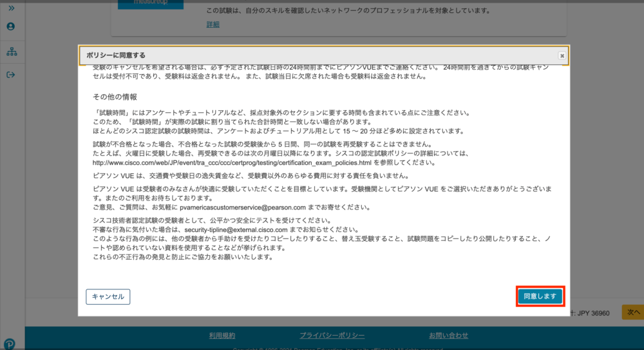Screen dimensions: 644x350
Task: Click the Pearson P logo icon
Action: tap(10, 344)
